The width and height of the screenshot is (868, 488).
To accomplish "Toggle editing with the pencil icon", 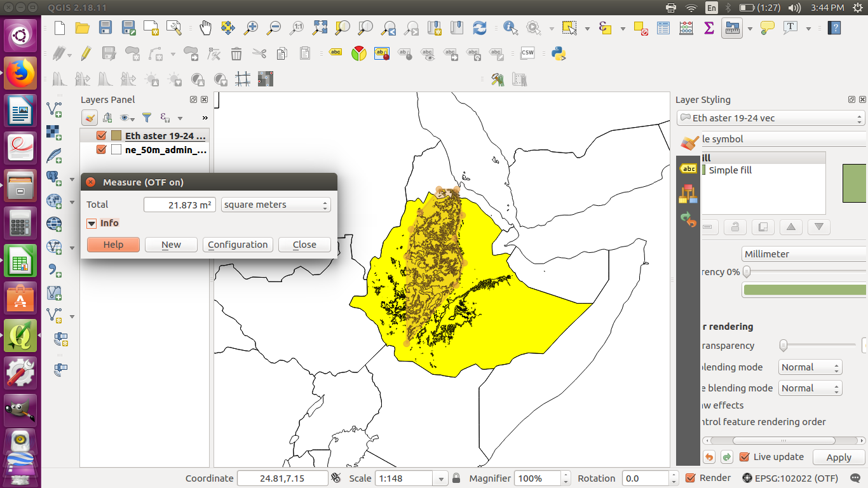I will (86, 53).
